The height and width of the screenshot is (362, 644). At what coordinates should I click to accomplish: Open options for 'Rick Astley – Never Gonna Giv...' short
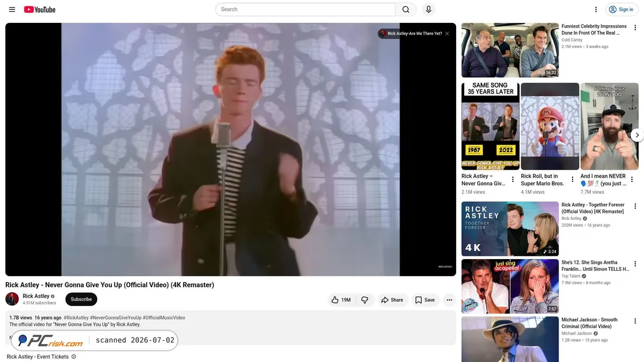click(x=513, y=180)
